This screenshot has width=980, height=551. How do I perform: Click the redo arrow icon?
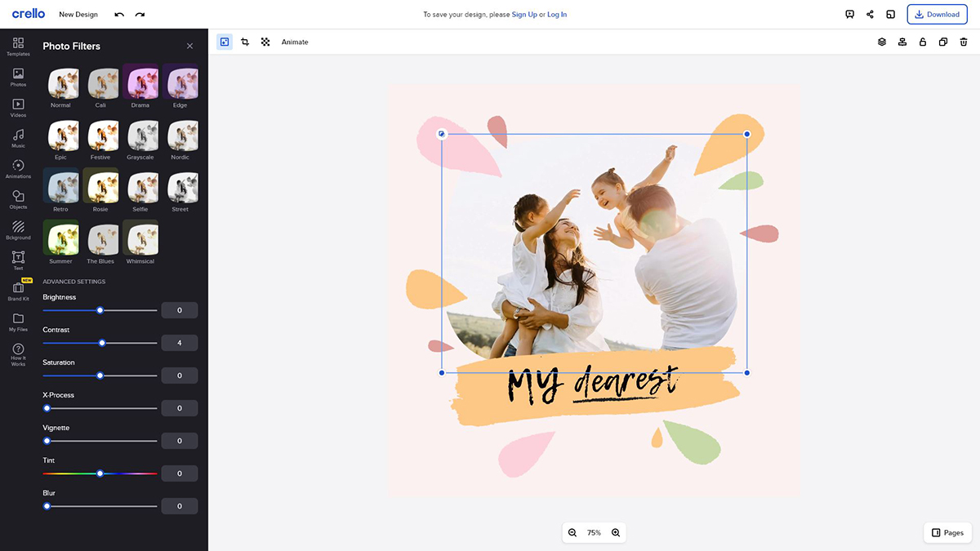pos(140,15)
